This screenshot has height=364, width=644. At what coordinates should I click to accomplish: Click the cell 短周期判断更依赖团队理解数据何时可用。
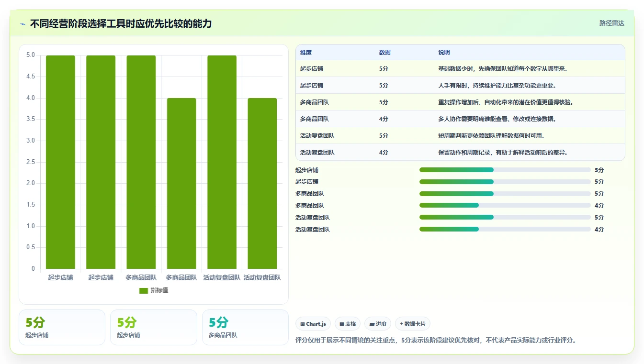coord(491,136)
